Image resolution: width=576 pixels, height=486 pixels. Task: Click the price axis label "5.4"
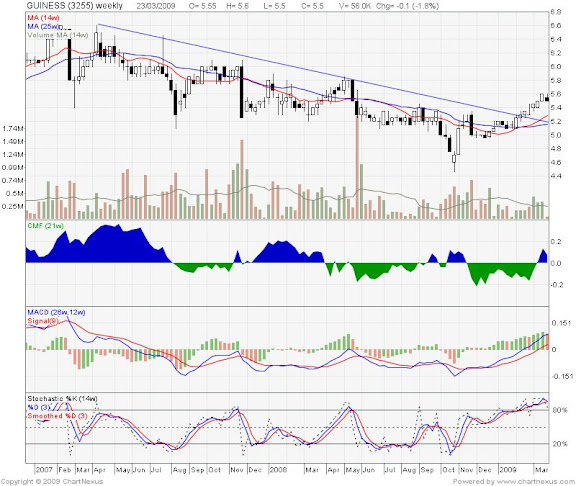pos(556,108)
